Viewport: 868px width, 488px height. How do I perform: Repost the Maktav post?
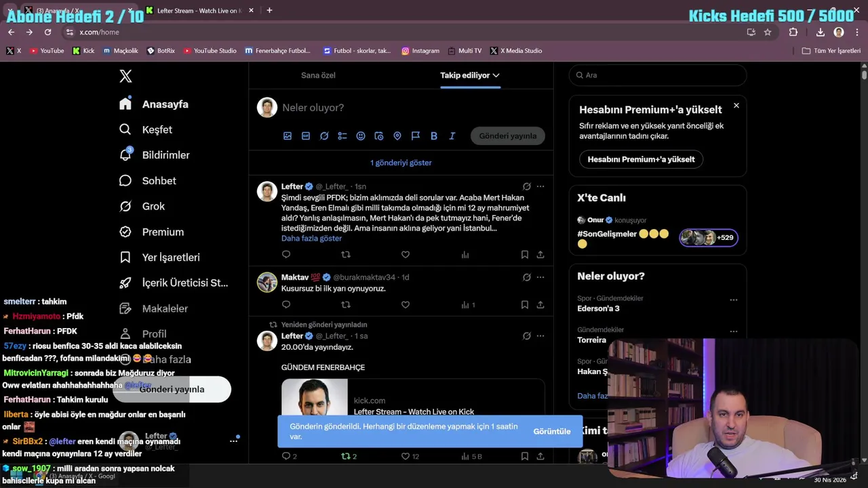point(346,305)
